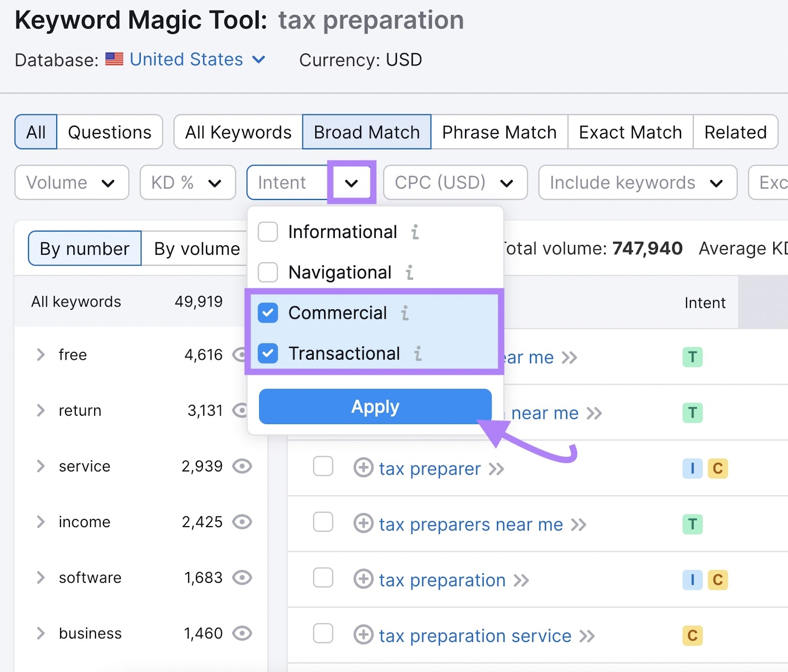The height and width of the screenshot is (672, 788).
Task: Expand the return keyword group
Action: pyautogui.click(x=39, y=410)
